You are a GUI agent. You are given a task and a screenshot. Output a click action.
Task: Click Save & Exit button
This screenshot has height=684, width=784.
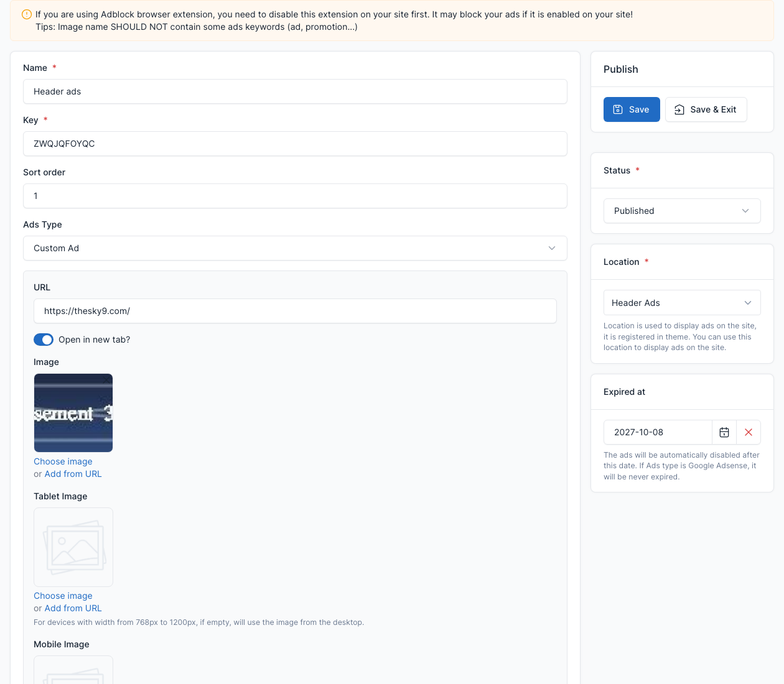click(x=706, y=109)
